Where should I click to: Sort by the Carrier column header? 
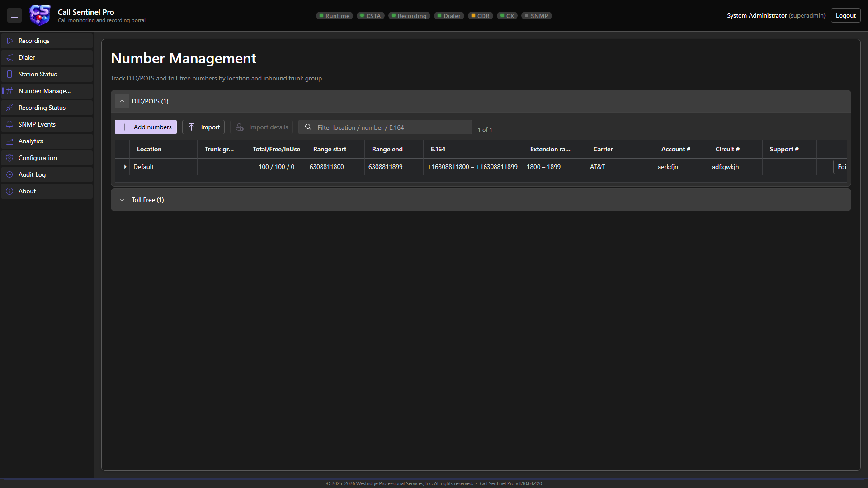coord(620,149)
